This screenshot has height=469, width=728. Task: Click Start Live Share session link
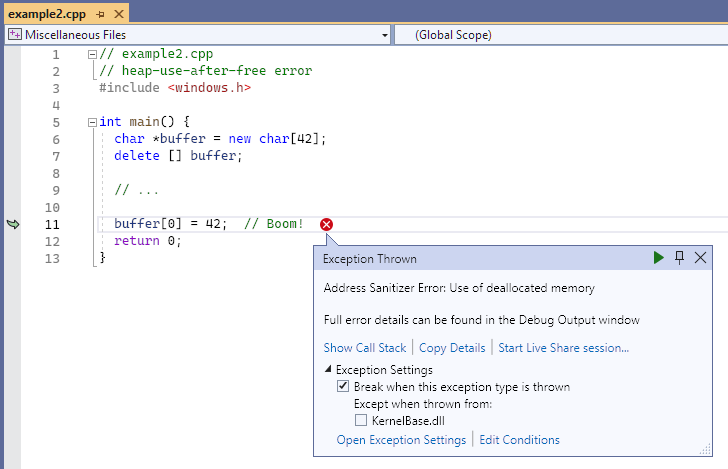click(564, 348)
